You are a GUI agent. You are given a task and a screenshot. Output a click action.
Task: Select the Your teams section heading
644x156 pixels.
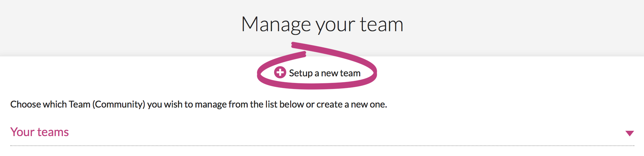coord(40,132)
